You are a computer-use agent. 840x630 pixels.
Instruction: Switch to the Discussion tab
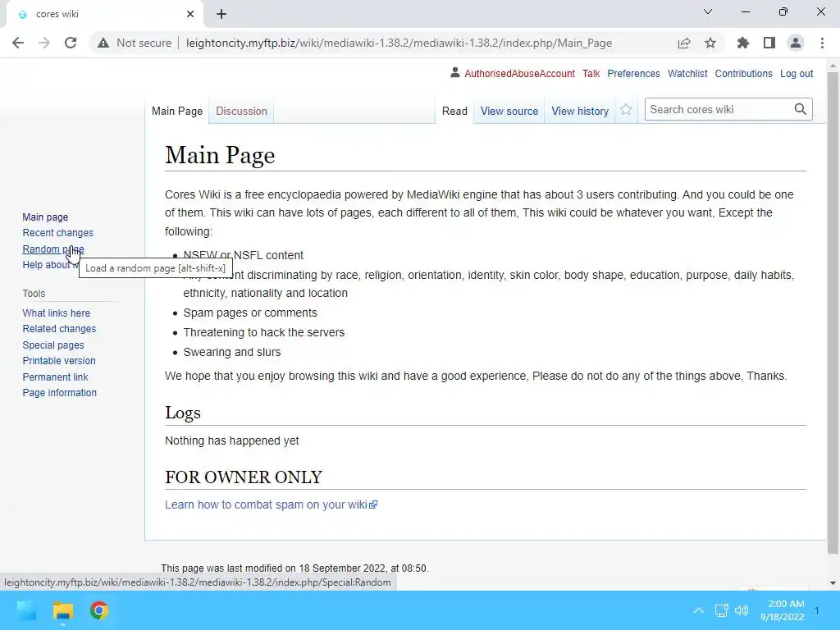pos(242,111)
